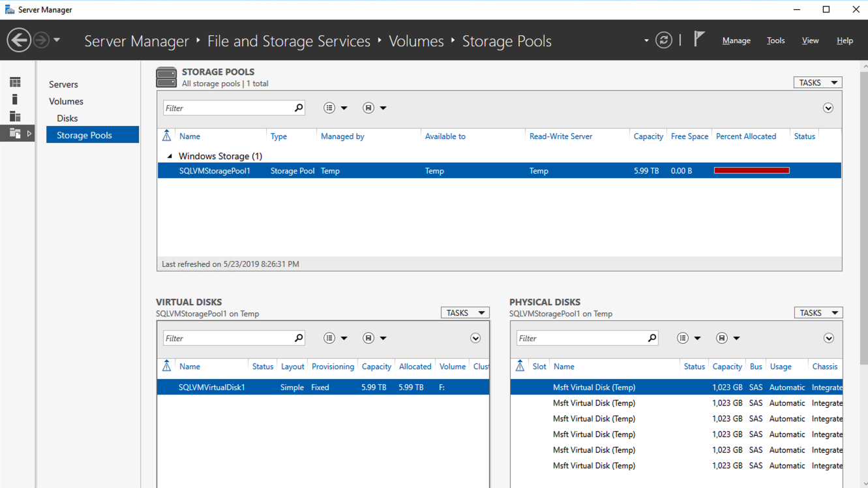Expand Storage Pools filter options chevron
Image resolution: width=868 pixels, height=488 pixels.
[x=828, y=108]
